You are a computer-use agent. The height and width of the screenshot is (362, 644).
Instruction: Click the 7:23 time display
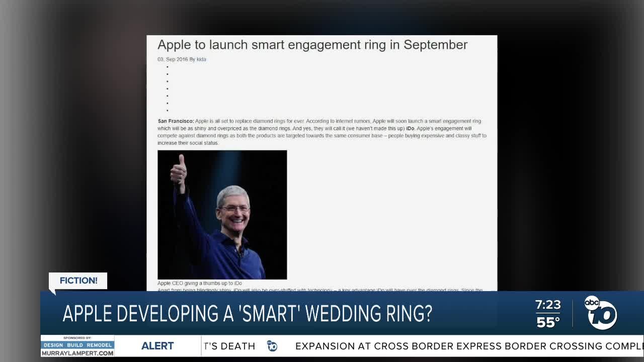tap(548, 305)
